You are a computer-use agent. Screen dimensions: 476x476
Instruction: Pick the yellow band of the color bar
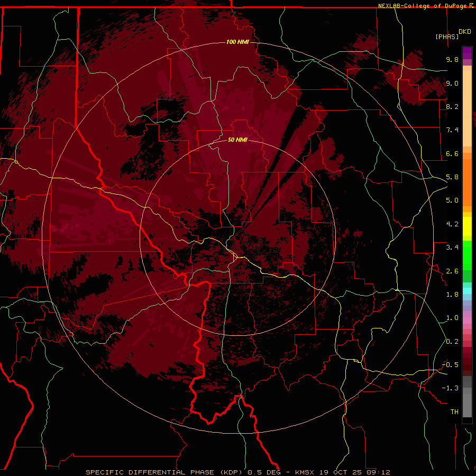tap(467, 226)
